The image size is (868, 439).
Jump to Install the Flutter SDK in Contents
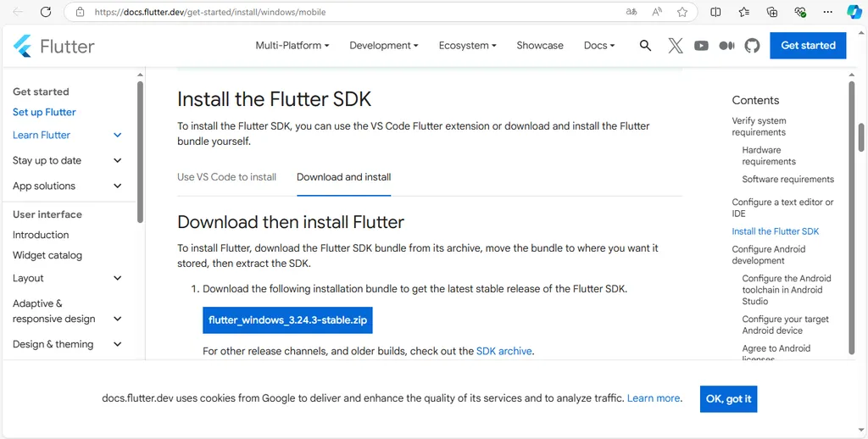(x=776, y=231)
